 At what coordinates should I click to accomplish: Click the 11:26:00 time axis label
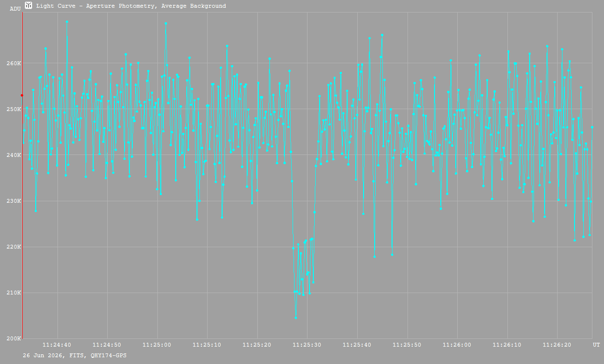click(457, 345)
